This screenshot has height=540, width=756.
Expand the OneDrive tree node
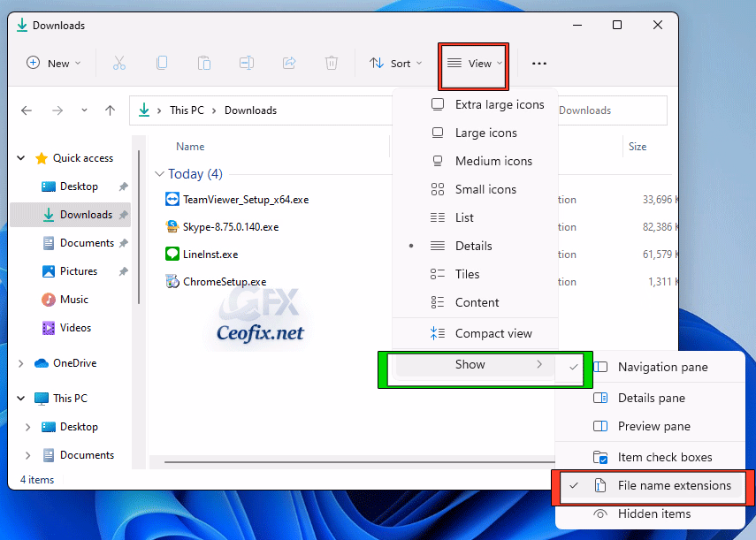point(21,363)
